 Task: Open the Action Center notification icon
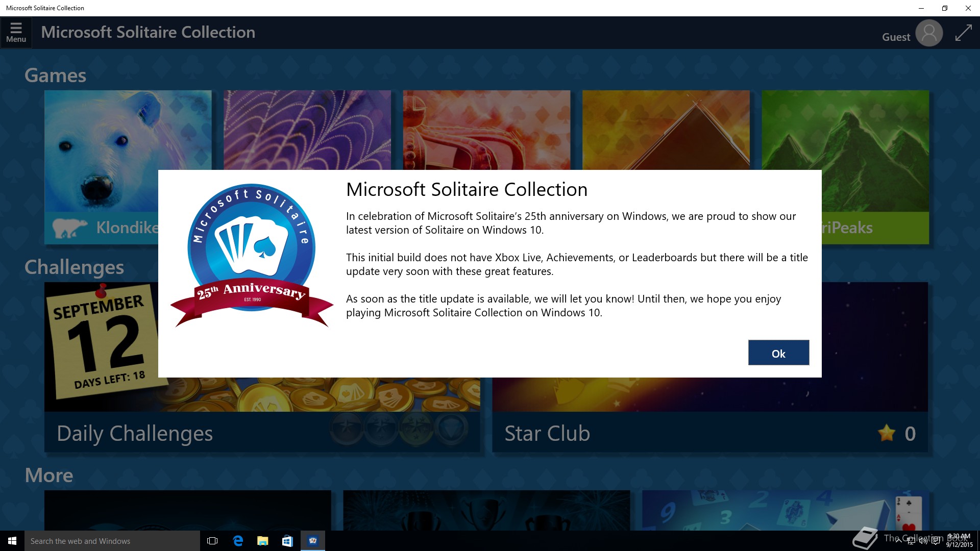936,541
